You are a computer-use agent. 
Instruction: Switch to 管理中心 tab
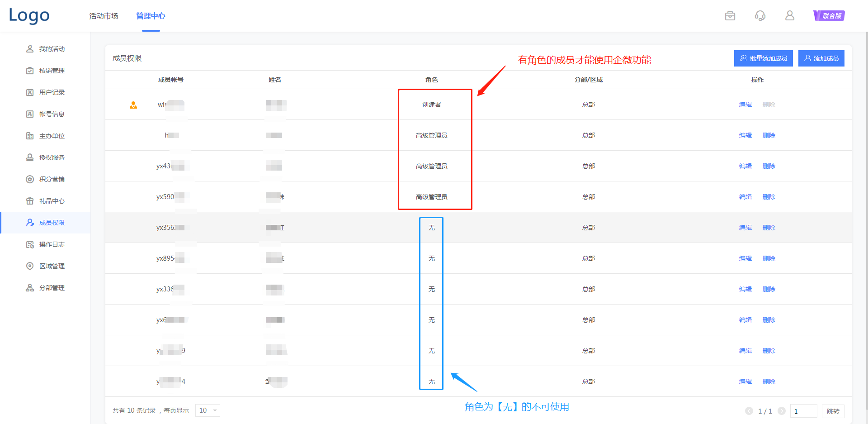(151, 16)
